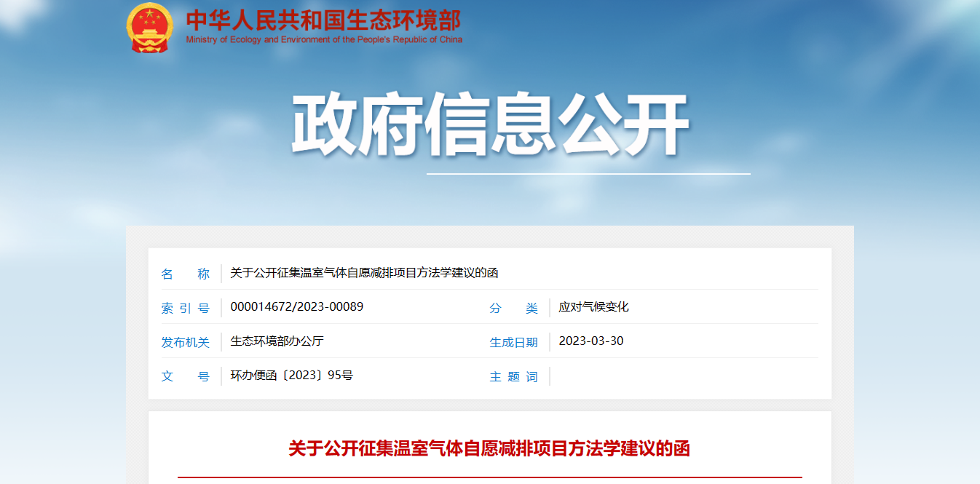This screenshot has width=980, height=484.
Task: Click the national emblem logo
Action: (149, 28)
